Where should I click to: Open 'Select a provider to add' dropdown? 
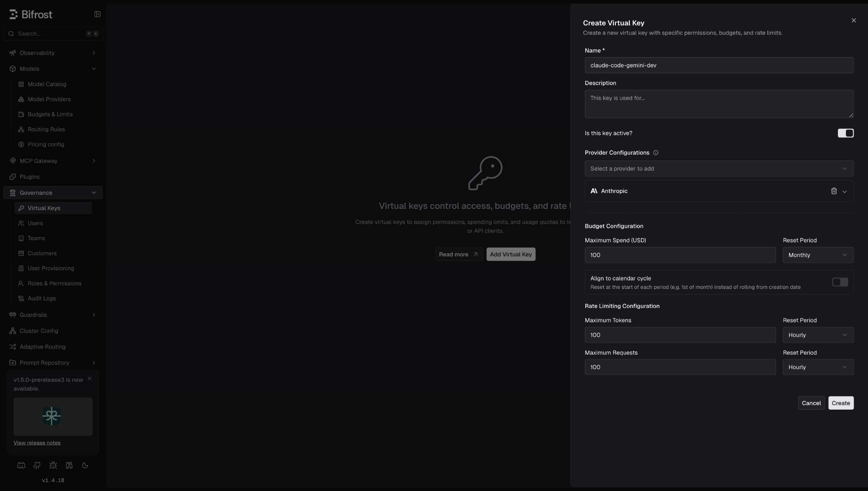tap(719, 169)
